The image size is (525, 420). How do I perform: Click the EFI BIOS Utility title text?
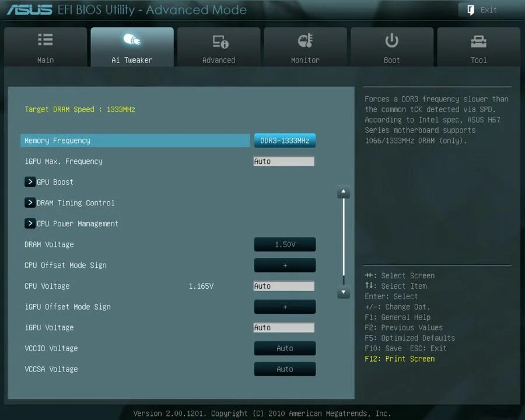[152, 10]
